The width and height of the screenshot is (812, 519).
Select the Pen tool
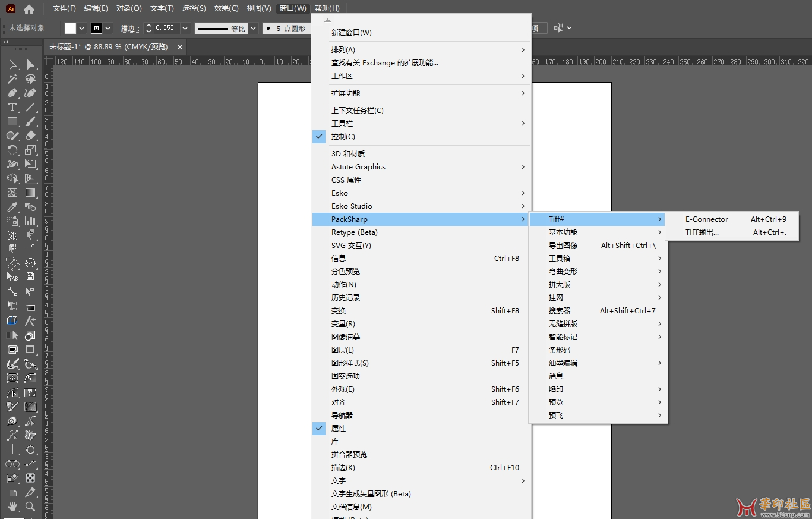pos(12,93)
